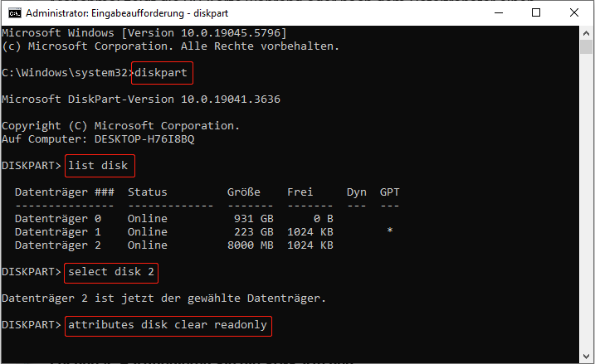This screenshot has height=364, width=595.
Task: Click the Datenträger 2 row
Action: click(174, 245)
